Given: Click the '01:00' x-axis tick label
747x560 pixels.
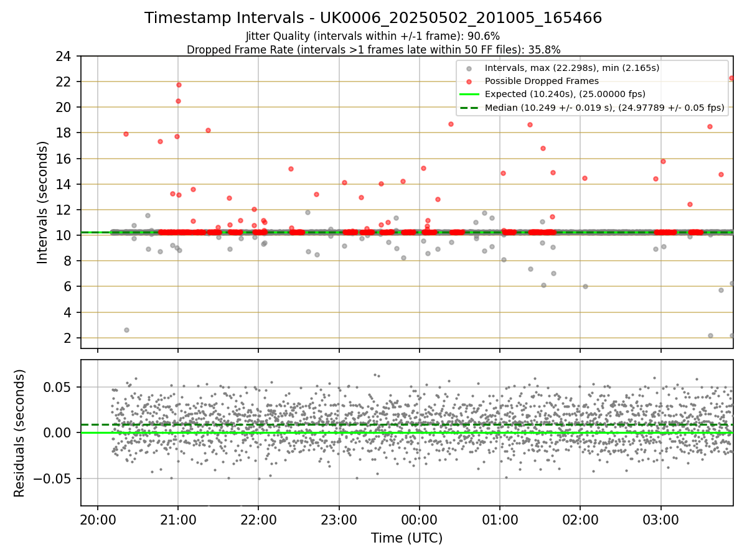Looking at the screenshot, I should [x=500, y=520].
